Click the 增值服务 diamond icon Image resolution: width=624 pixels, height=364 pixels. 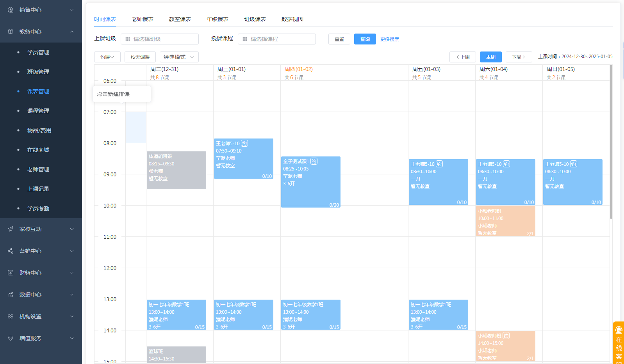pyautogui.click(x=11, y=338)
